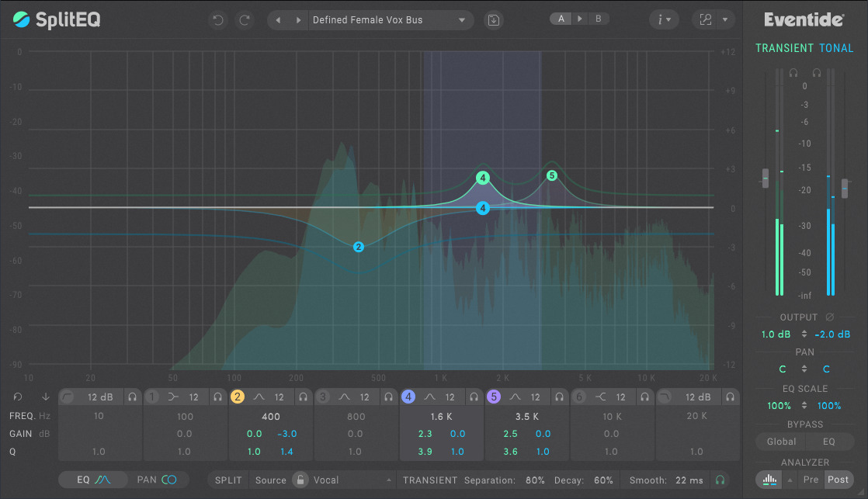This screenshot has width=868, height=499.
Task: Enable EQ band 3
Action: pos(323,397)
